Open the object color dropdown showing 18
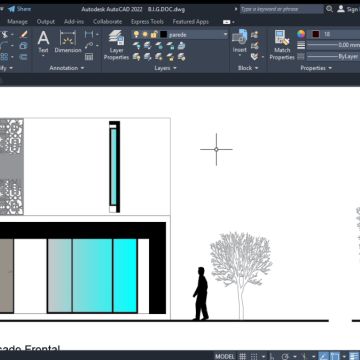360x360 pixels. [x=334, y=34]
